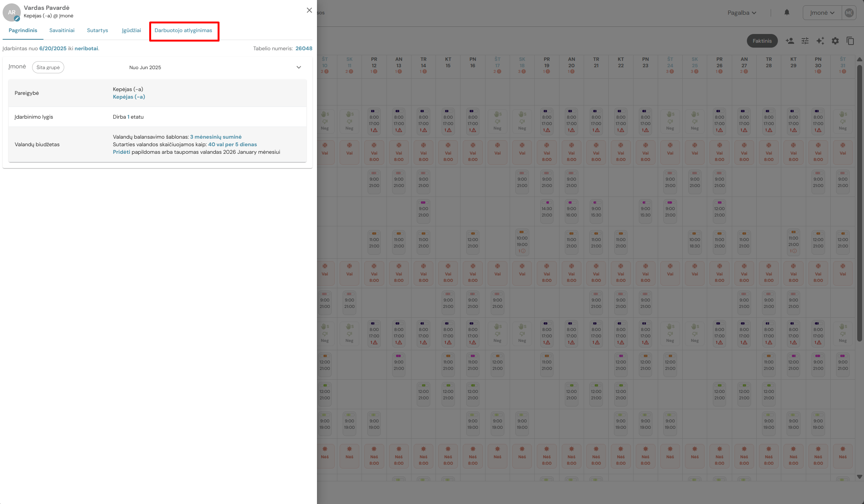Collapse the Įmonė section chevron
Viewport: 864px width, 504px height.
[299, 67]
